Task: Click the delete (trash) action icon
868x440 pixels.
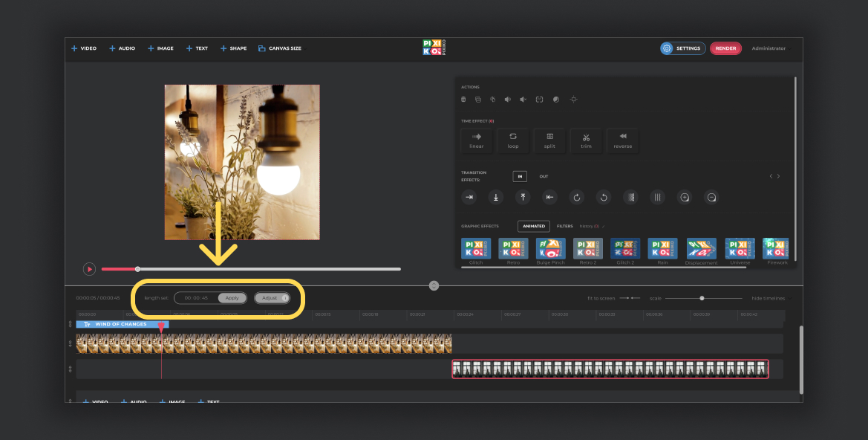Action: coord(463,100)
